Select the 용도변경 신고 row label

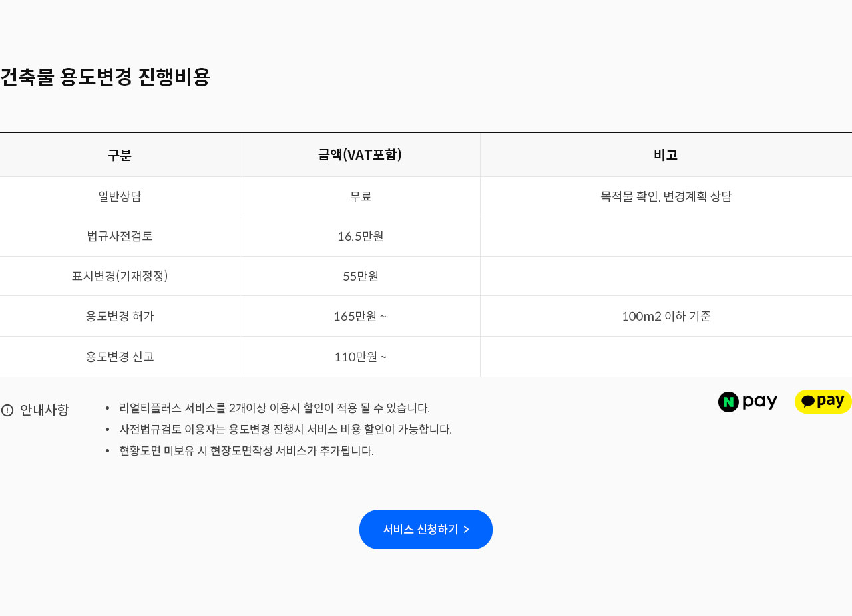[120, 357]
